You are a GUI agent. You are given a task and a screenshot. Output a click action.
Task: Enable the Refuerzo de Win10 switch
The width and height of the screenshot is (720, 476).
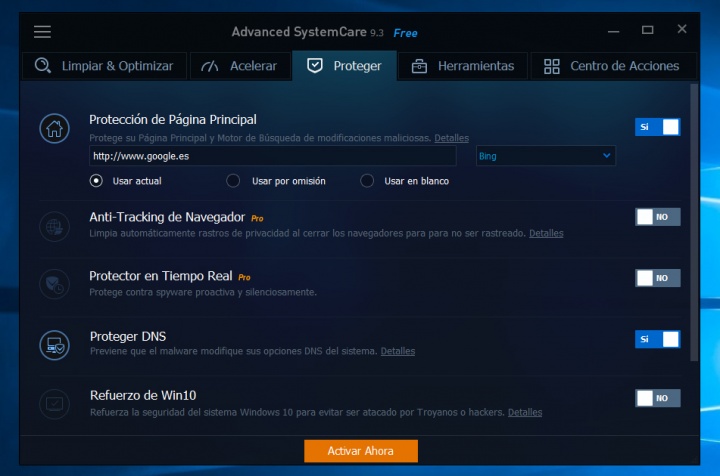[658, 398]
